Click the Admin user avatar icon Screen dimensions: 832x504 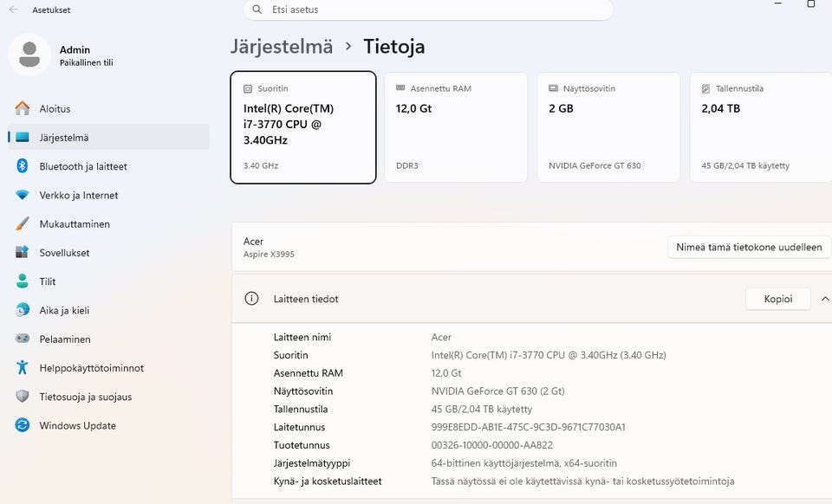[x=29, y=55]
